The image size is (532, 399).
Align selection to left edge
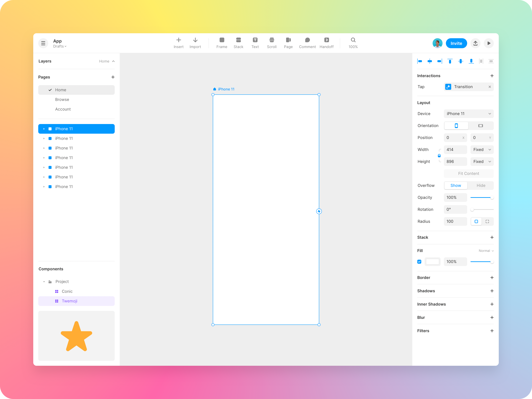[420, 61]
